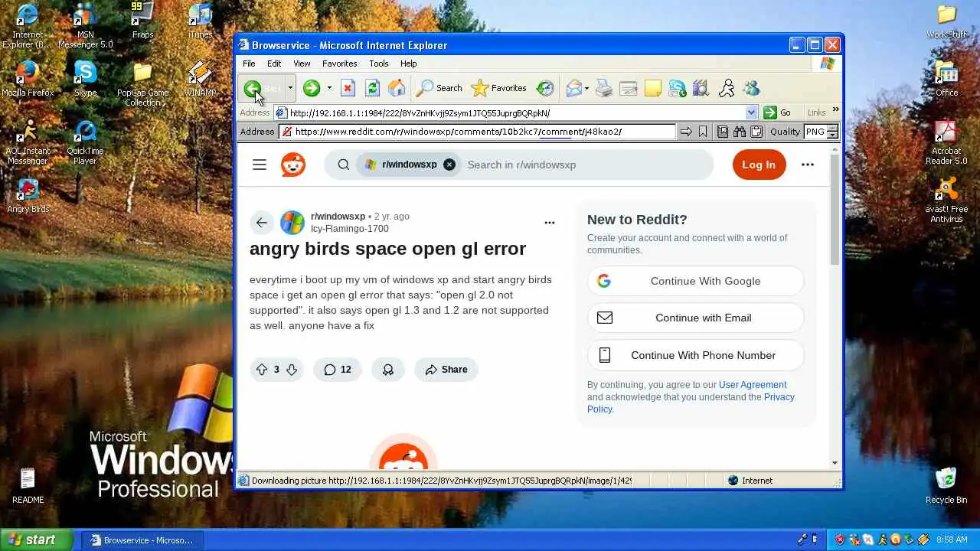The image size is (980, 551).
Task: Click the Mail envelope toolbar icon
Action: (574, 88)
